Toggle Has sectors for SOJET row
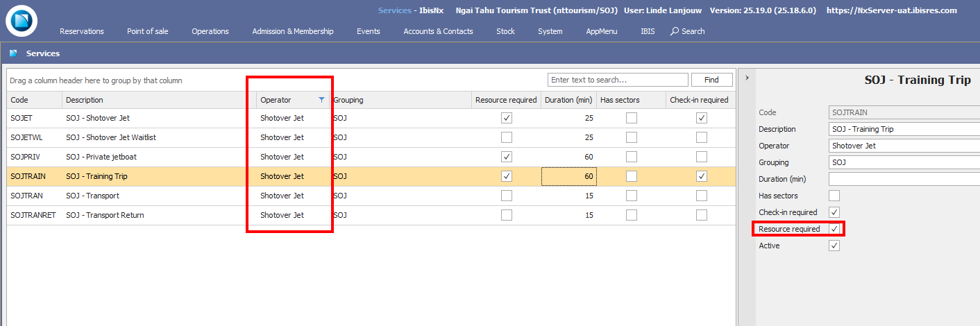 point(632,118)
